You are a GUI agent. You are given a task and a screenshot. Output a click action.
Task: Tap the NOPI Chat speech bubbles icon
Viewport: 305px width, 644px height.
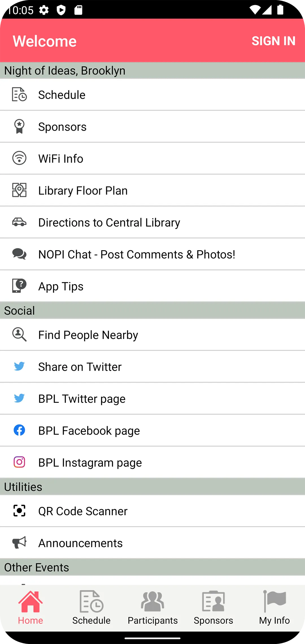click(19, 254)
